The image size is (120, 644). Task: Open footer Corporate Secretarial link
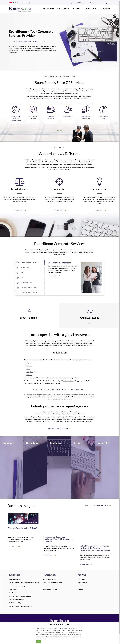coord(15,579)
